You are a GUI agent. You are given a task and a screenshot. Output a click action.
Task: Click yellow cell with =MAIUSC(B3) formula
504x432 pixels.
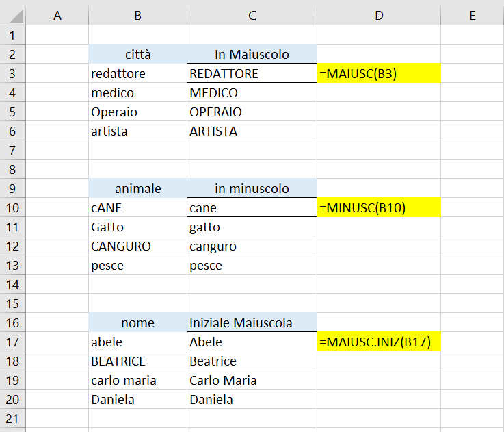(x=379, y=73)
